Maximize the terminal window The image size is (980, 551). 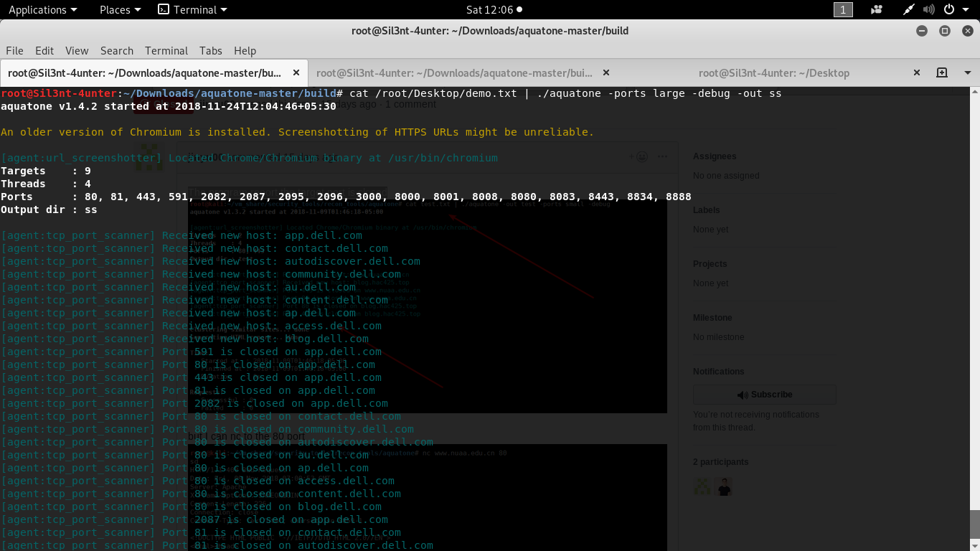pos(945,31)
